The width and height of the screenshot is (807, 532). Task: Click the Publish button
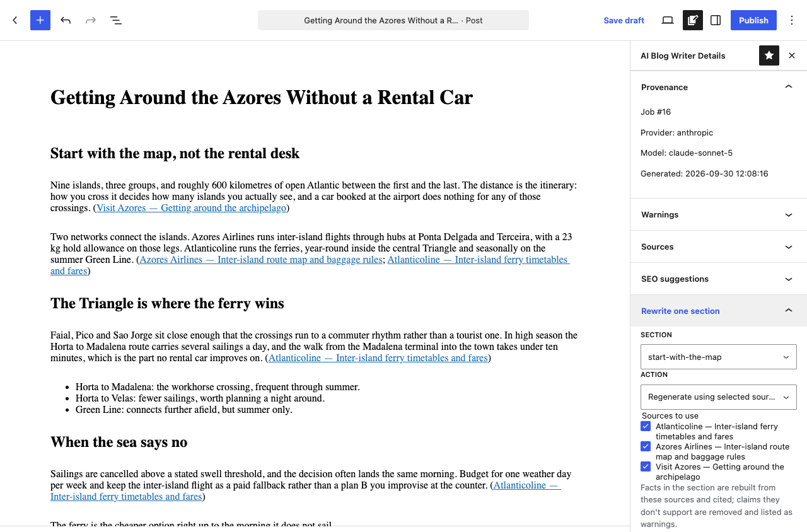[753, 20]
